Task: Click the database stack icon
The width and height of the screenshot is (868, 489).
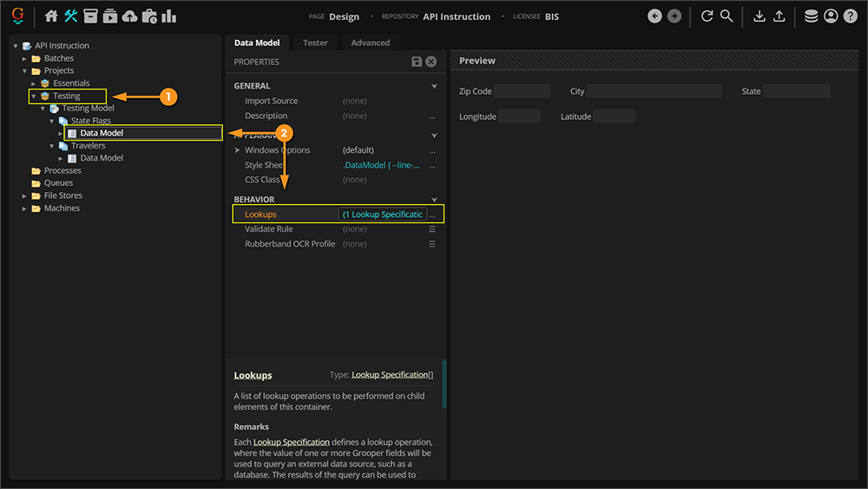Action: pyautogui.click(x=811, y=17)
